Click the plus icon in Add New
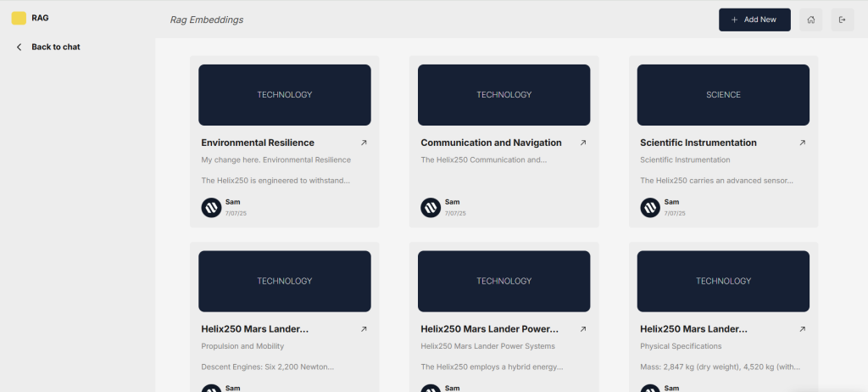The image size is (868, 392). 735,20
